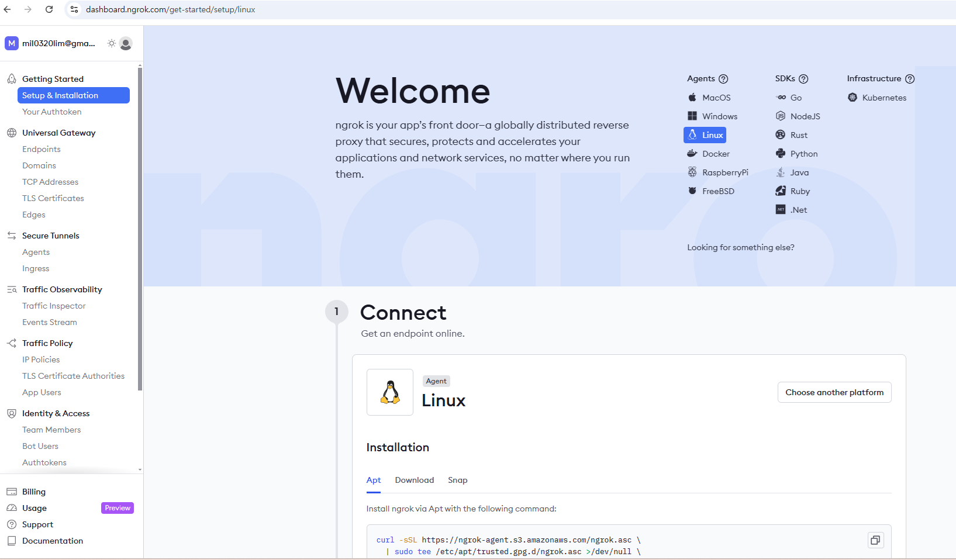The width and height of the screenshot is (956, 560).
Task: Open Edges in sidebar
Action: point(34,215)
